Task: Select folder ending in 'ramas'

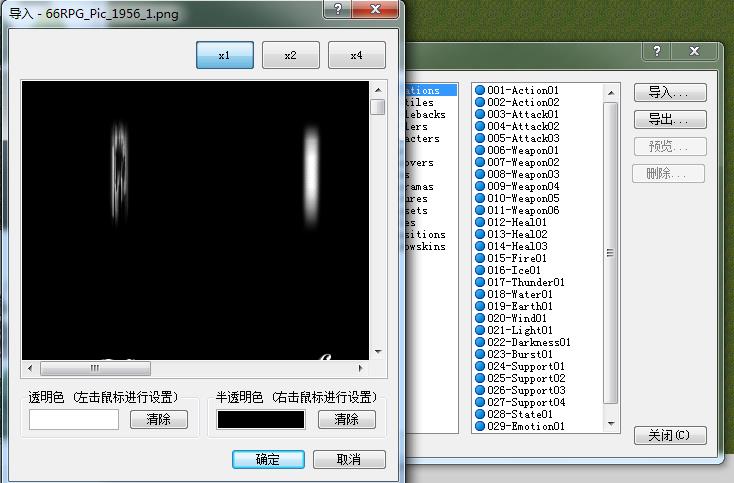Action: pyautogui.click(x=419, y=186)
